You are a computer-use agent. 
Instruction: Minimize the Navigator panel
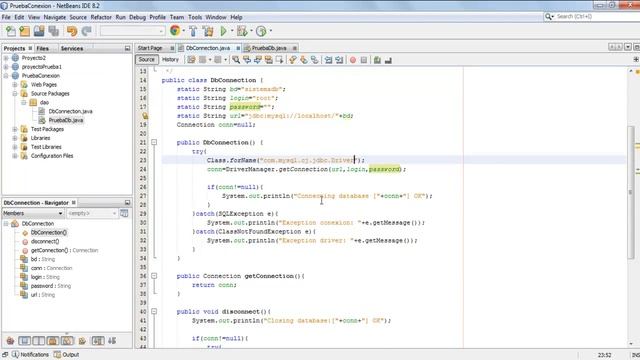[x=127, y=202]
